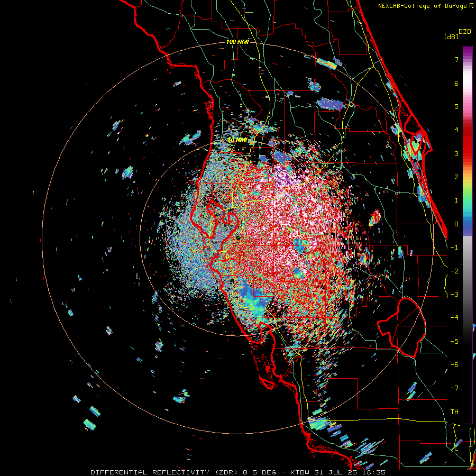The height and width of the screenshot is (476, 476).
Task: Click the 100 NMI range ring label
Action: click(x=237, y=42)
